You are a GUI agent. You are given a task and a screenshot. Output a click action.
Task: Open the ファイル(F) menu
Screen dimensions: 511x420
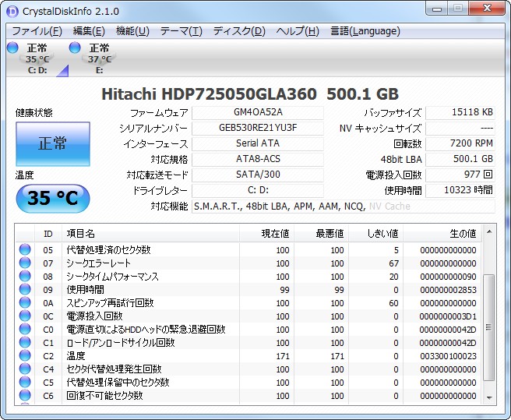coord(37,31)
